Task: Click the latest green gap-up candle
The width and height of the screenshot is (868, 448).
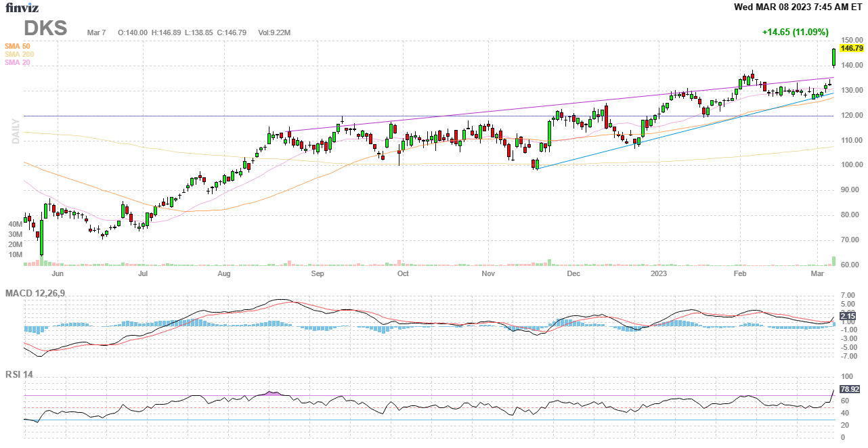Action: click(833, 58)
